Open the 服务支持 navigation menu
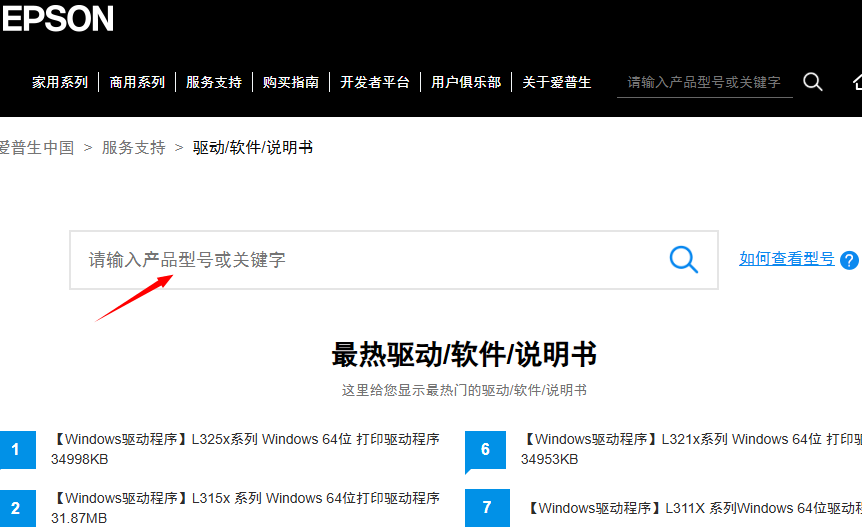862x527 pixels. click(214, 82)
